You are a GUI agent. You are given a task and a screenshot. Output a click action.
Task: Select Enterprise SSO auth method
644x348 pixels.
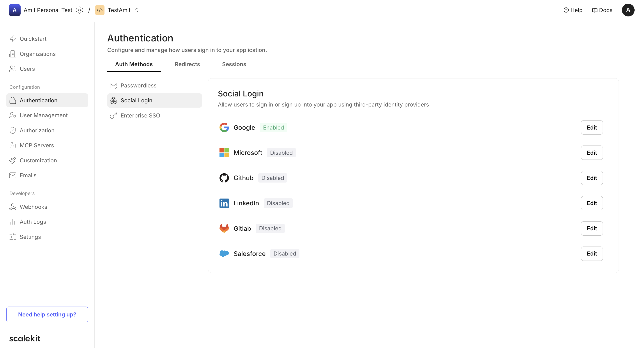(154, 115)
